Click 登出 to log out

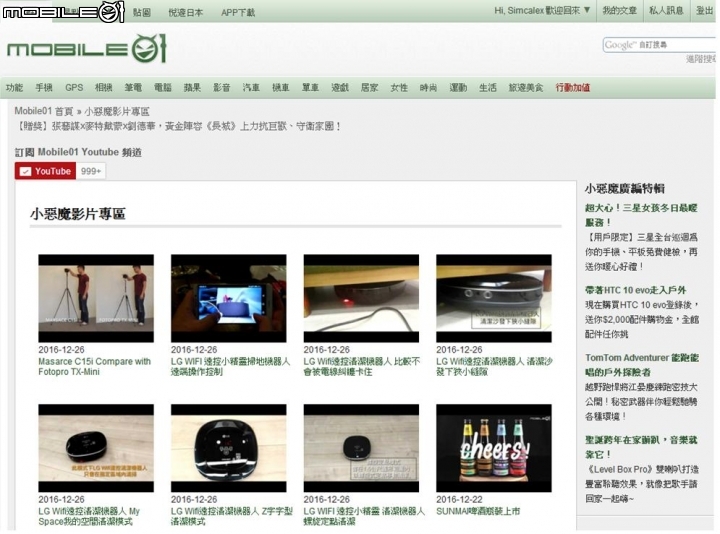point(704,11)
